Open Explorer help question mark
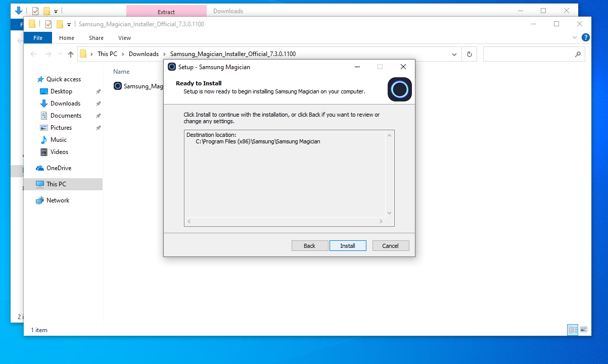The width and height of the screenshot is (608, 364). pos(586,37)
